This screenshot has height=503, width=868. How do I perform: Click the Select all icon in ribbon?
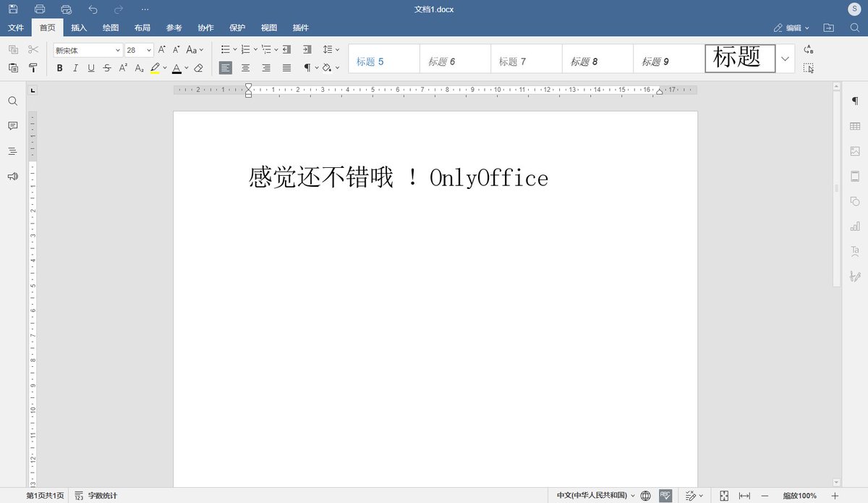809,68
